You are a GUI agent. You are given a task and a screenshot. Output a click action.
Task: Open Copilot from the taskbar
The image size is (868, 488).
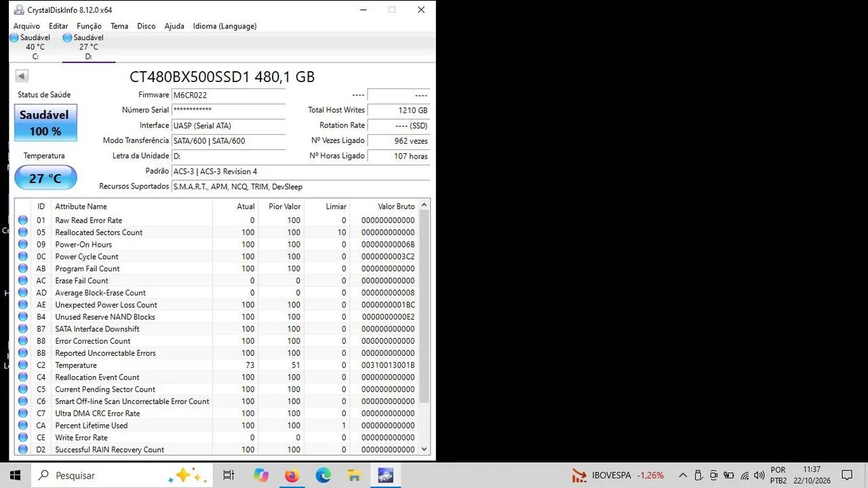coord(261,475)
